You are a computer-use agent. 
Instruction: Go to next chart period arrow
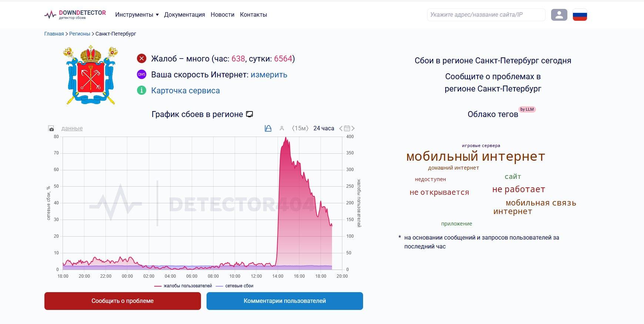coord(353,128)
